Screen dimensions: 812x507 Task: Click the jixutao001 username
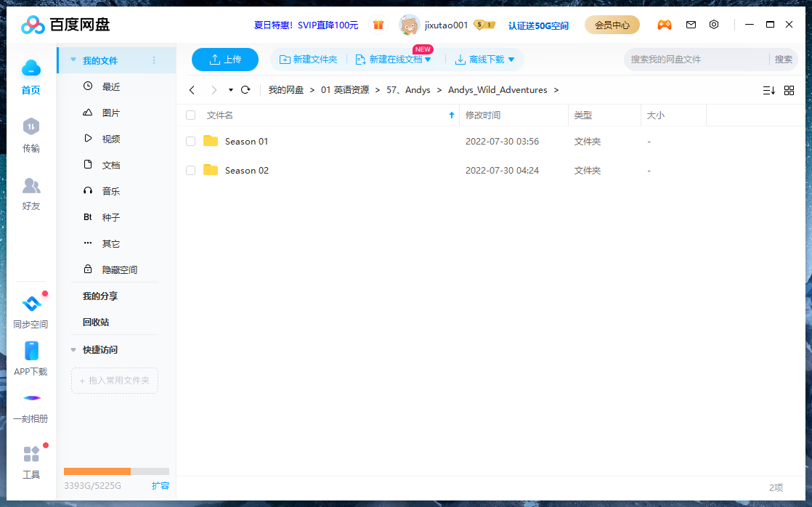point(447,25)
